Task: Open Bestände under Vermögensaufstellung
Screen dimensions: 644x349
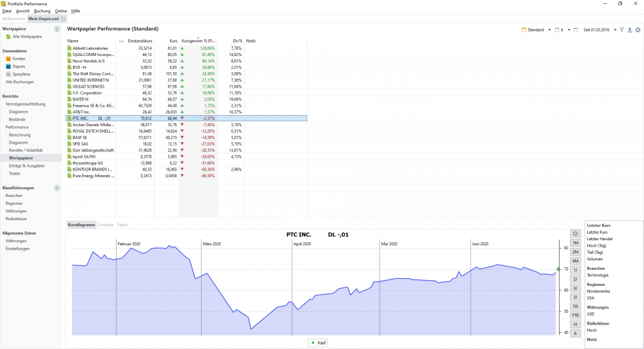Action: point(17,120)
